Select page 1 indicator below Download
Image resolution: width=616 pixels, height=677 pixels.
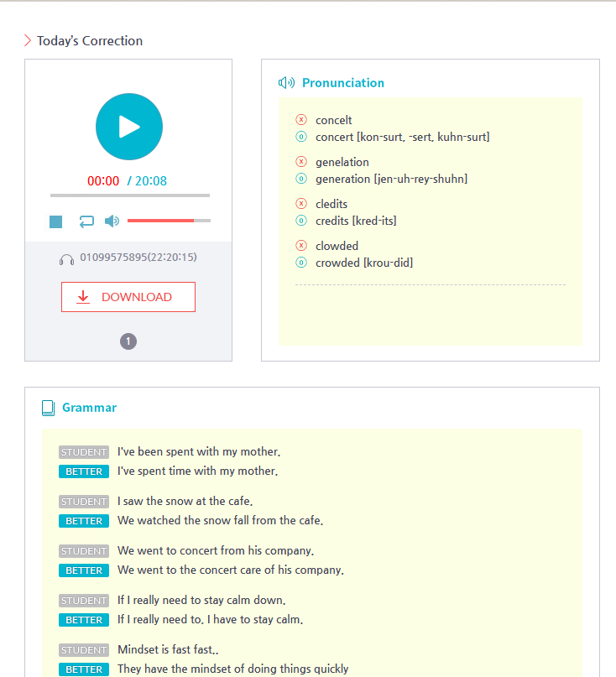(x=128, y=341)
